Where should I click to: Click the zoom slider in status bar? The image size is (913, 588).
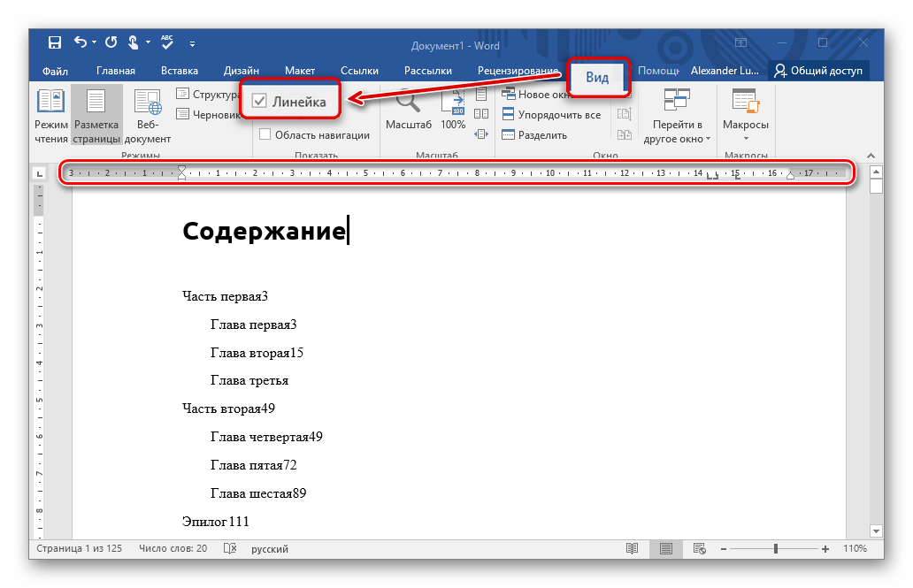click(x=776, y=548)
